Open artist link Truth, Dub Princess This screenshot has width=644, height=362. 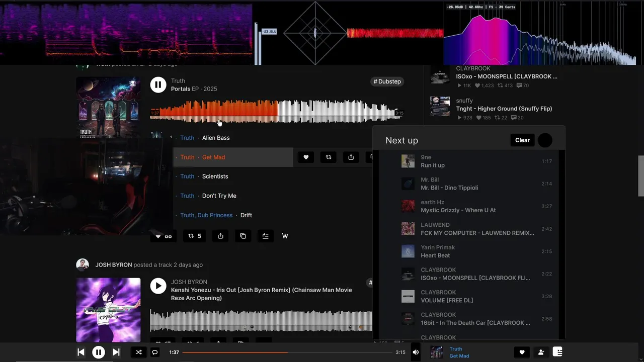coord(206,215)
